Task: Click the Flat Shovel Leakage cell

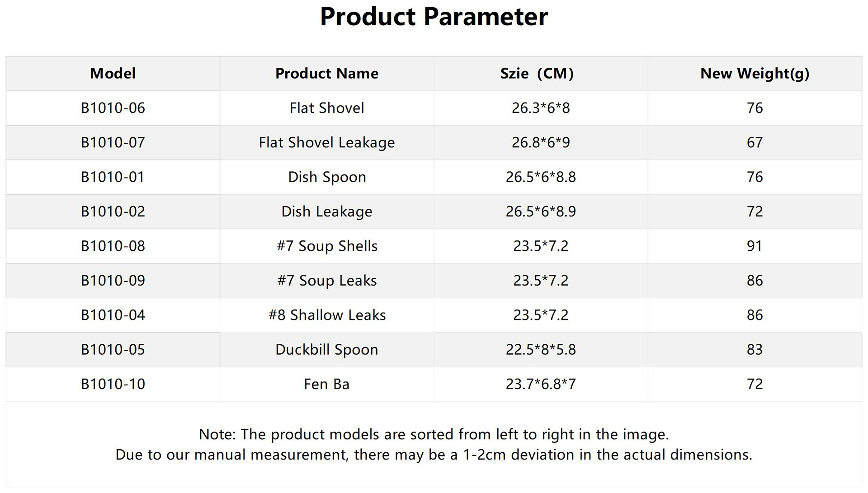Action: [x=326, y=143]
